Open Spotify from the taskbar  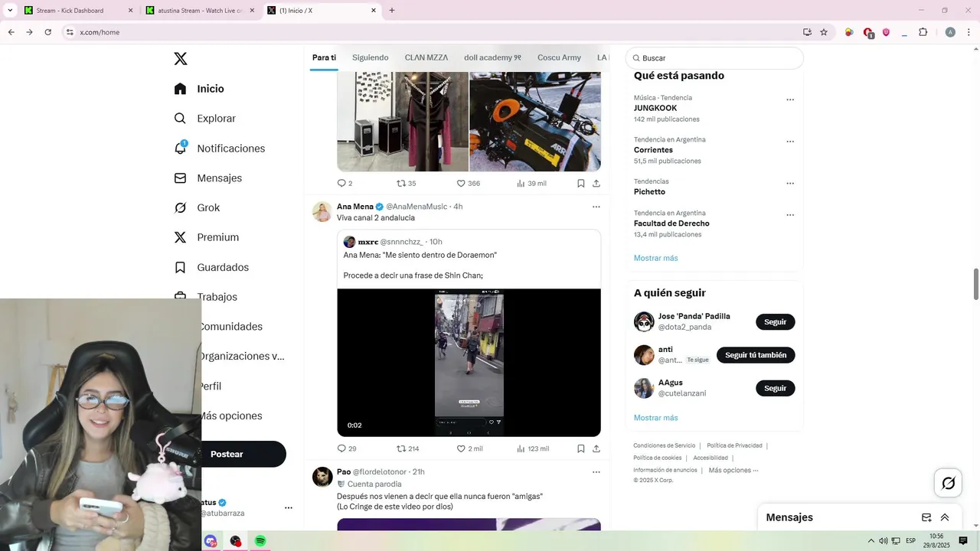pyautogui.click(x=260, y=541)
